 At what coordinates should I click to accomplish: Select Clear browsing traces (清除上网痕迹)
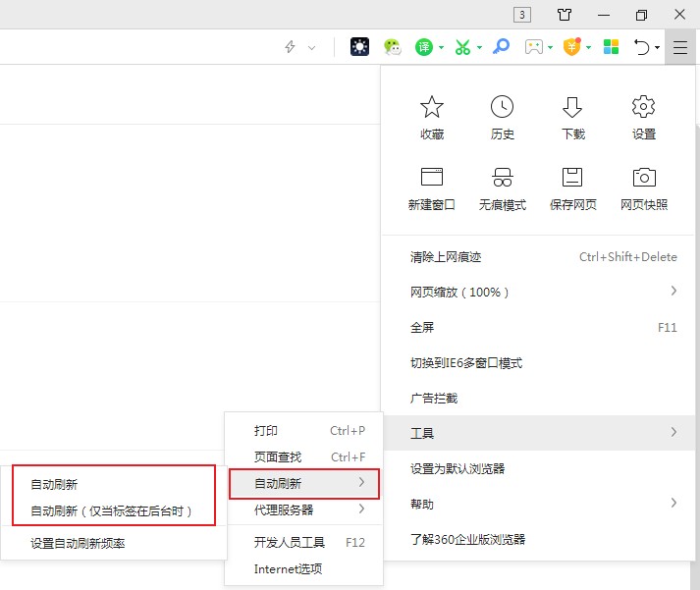(x=539, y=257)
